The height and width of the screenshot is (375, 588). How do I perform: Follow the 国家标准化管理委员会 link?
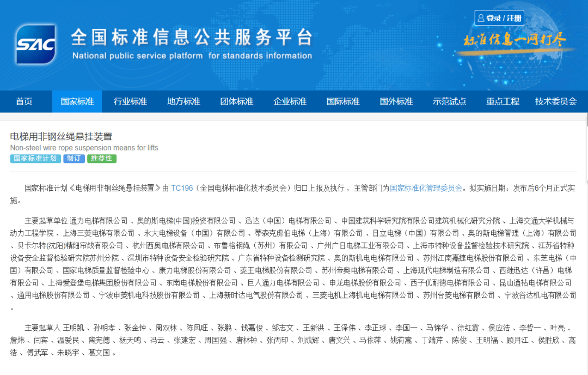[x=426, y=188]
